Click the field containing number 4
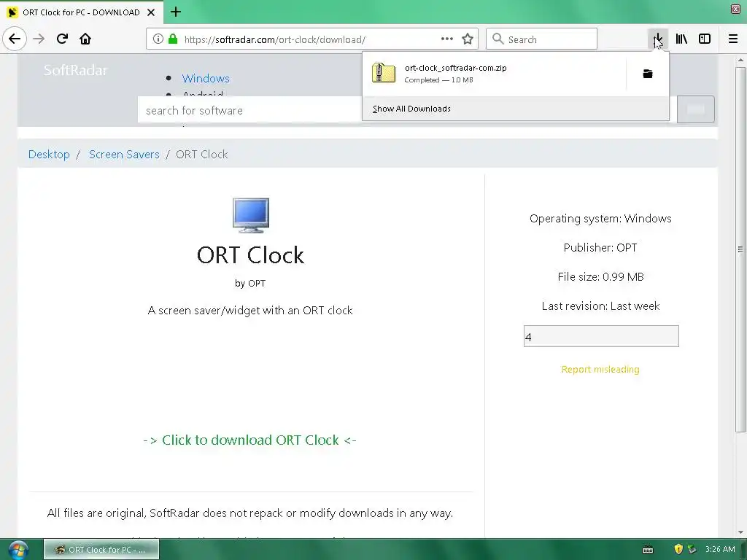Screen dimensions: 747x560 pos(601,337)
